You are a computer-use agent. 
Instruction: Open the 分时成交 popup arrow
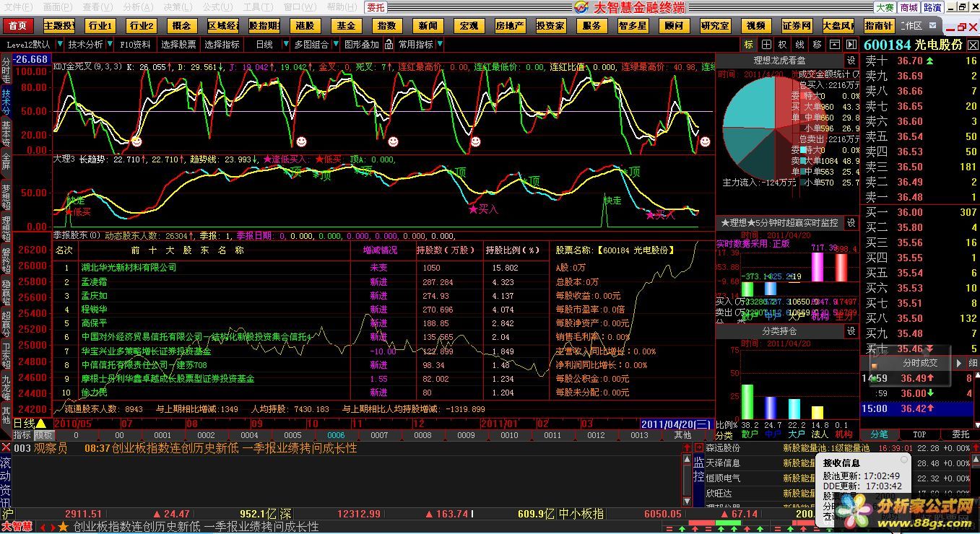tap(960, 363)
